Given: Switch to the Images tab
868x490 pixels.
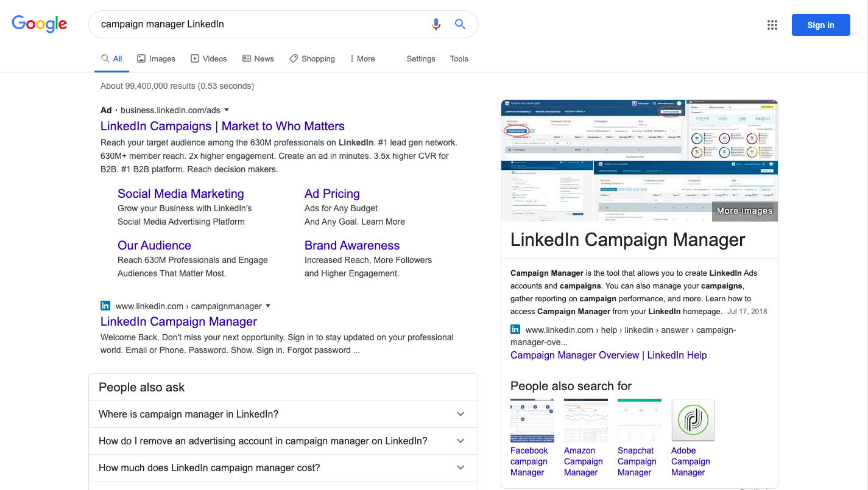Looking at the screenshot, I should (156, 59).
